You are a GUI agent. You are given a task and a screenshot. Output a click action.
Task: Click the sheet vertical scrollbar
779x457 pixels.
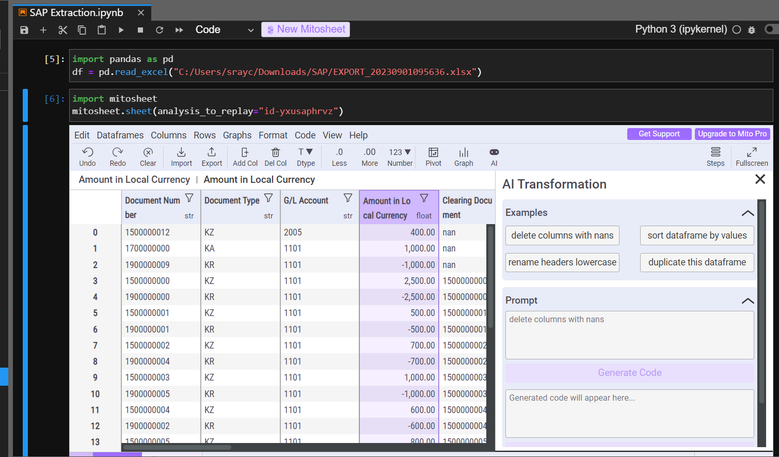tap(490, 276)
